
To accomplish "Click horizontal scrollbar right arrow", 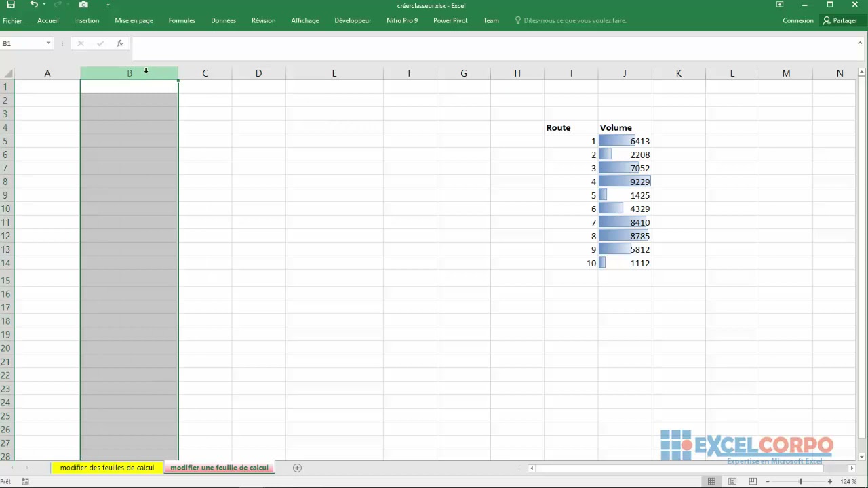I will [x=852, y=468].
